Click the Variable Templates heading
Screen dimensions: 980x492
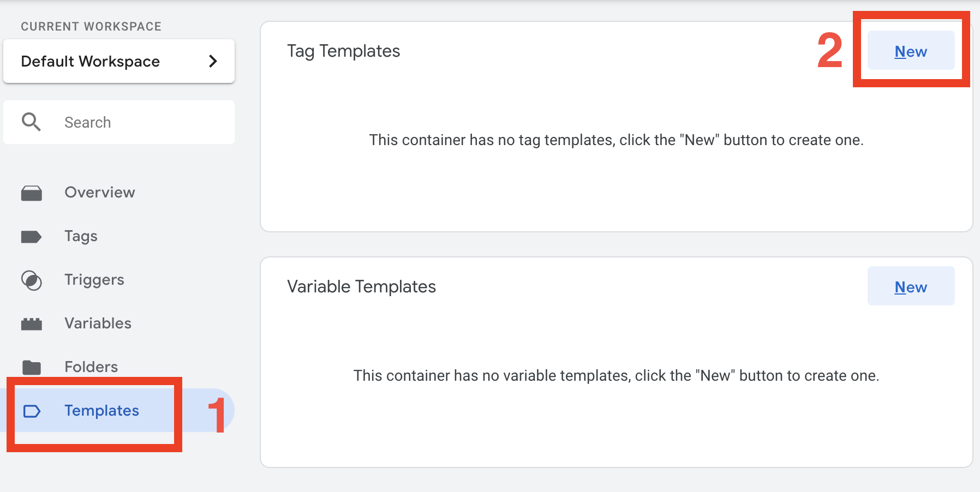pyautogui.click(x=361, y=287)
